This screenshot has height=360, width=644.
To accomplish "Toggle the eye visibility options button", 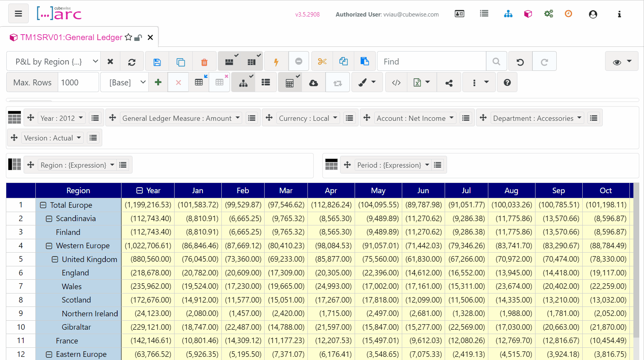I will [622, 61].
